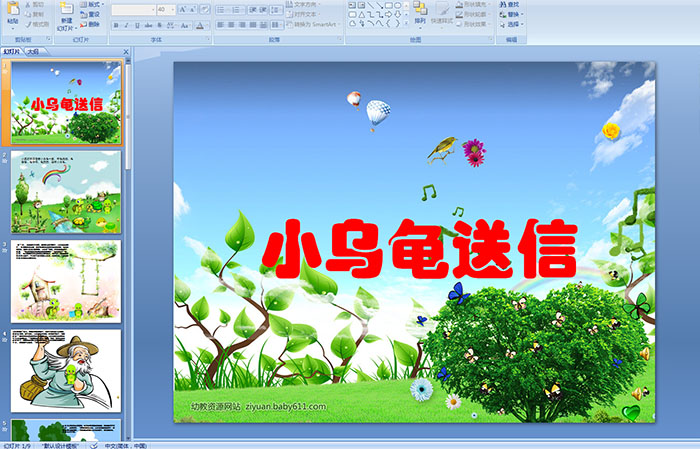Screen dimensions: 700x449
Task: Click Shape Outline (形状轮廓) button
Action: click(x=472, y=14)
